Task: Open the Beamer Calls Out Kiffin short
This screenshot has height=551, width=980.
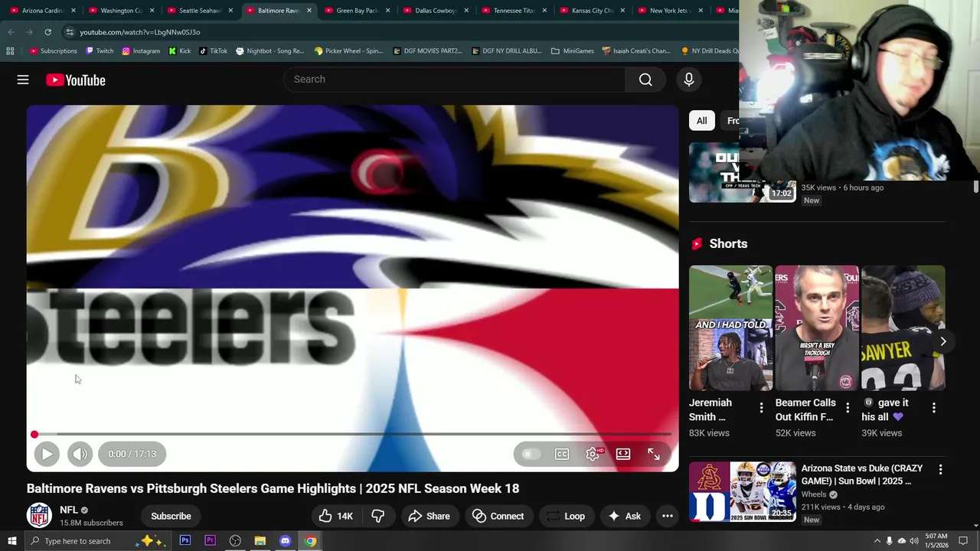Action: point(817,328)
